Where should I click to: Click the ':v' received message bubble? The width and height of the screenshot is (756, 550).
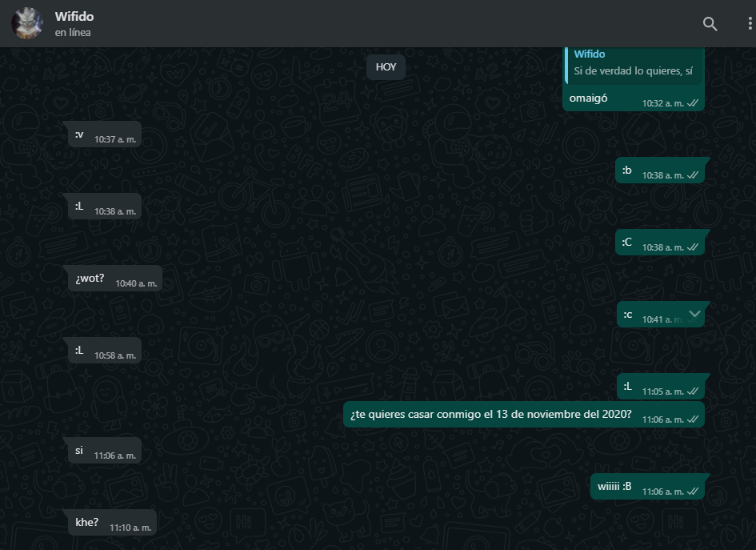79,134
